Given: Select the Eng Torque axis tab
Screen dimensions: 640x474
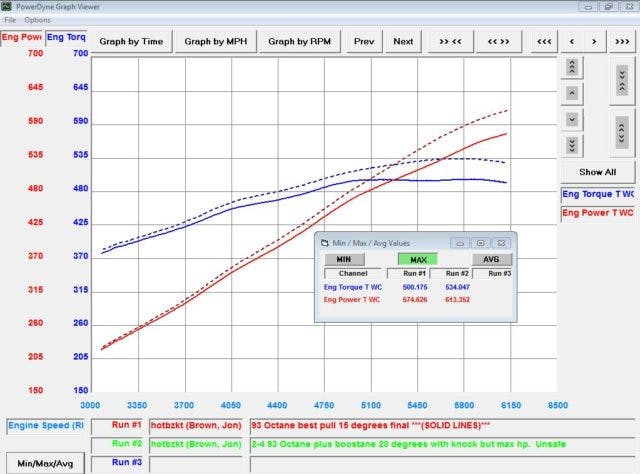Looking at the screenshot, I should coord(67,38).
